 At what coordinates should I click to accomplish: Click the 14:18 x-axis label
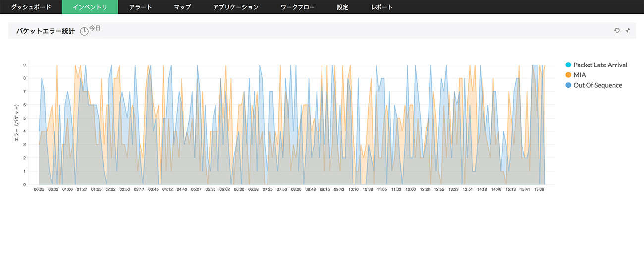(482, 189)
